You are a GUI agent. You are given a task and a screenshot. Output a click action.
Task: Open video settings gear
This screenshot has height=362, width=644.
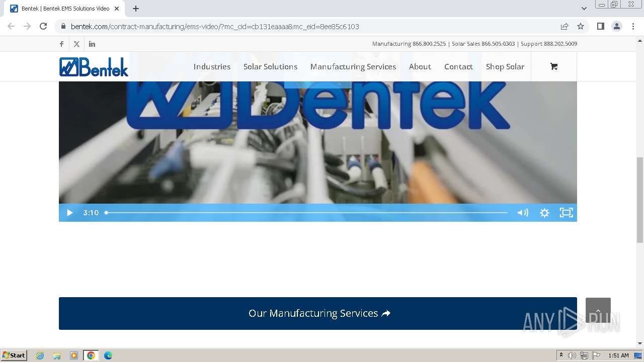544,213
